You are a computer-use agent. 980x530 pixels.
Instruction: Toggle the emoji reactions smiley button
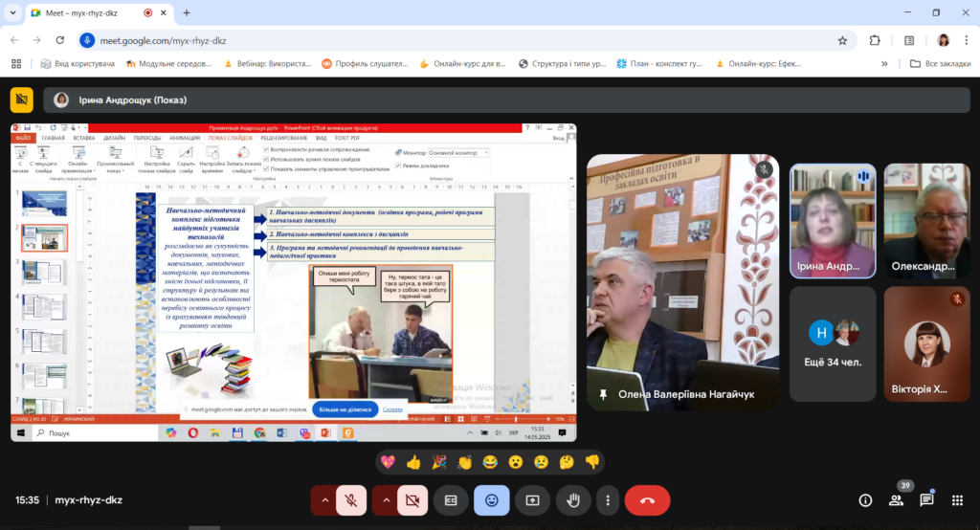click(x=491, y=500)
